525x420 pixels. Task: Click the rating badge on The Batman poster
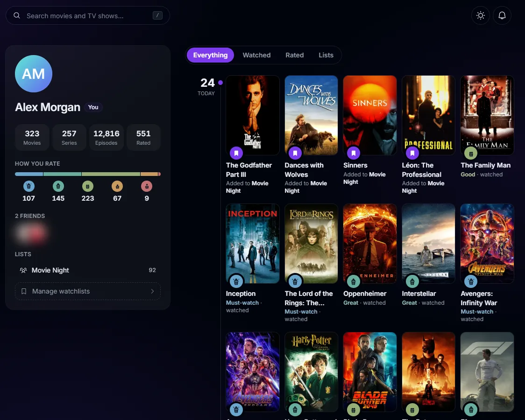tap(412, 410)
